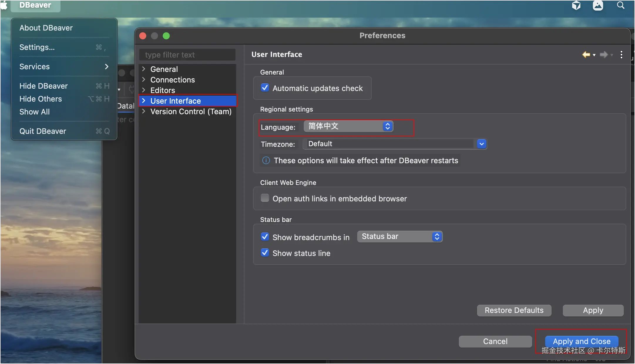Open the Language dropdown
The image size is (635, 364).
pyautogui.click(x=348, y=126)
